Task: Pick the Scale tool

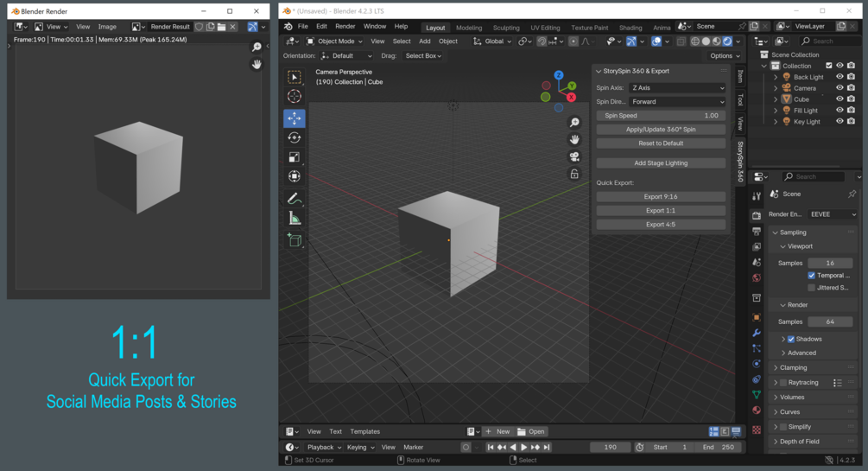Action: tap(295, 157)
